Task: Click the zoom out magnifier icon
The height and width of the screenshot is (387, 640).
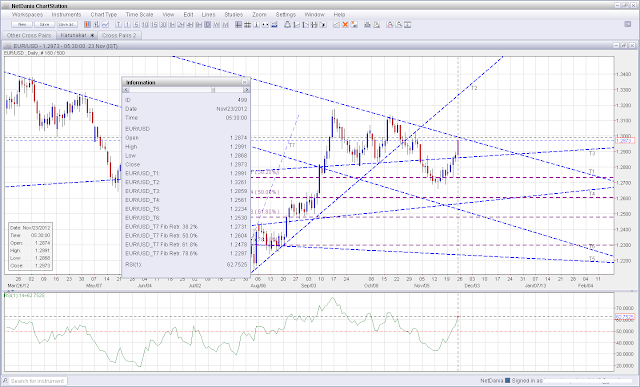Action: point(399,24)
